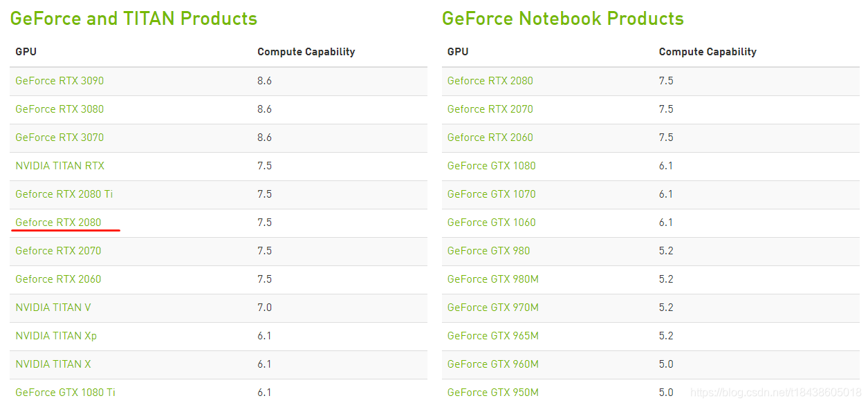Open the Geforce RTX 2080 Ti link
Screen dimensions: 868x405
click(x=64, y=194)
